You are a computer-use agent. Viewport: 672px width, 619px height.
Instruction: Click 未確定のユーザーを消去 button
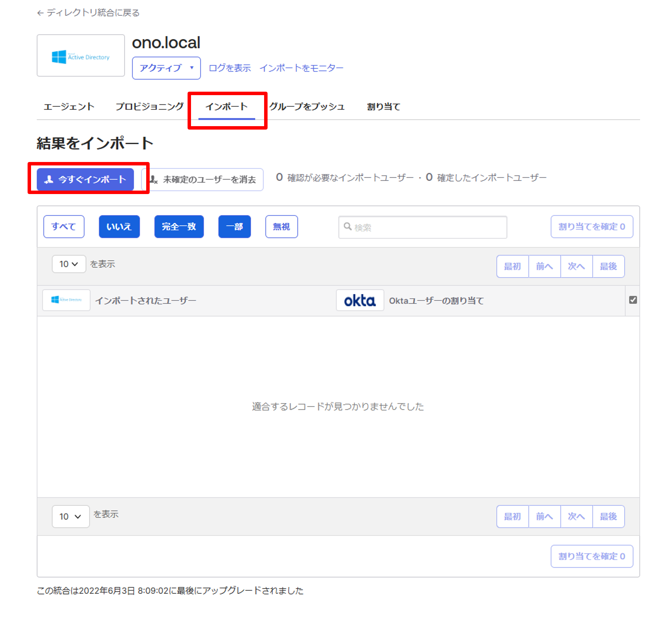coord(202,180)
